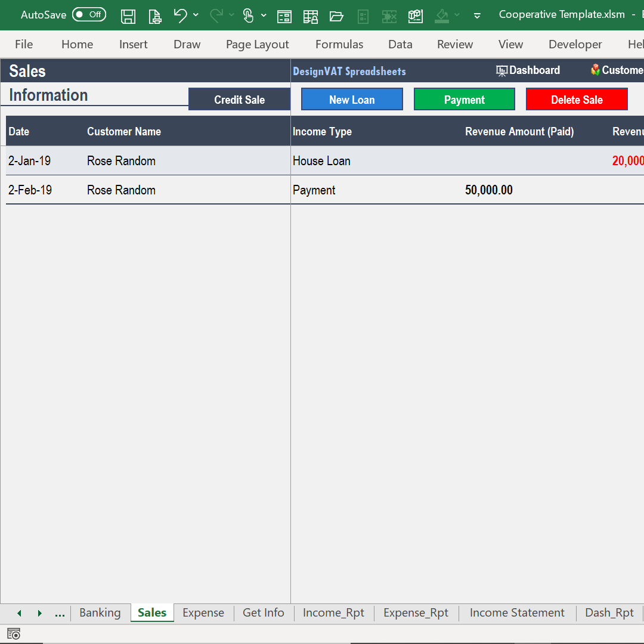Toggle AutoSave off
Viewport: 644px width, 644px height.
88,14
